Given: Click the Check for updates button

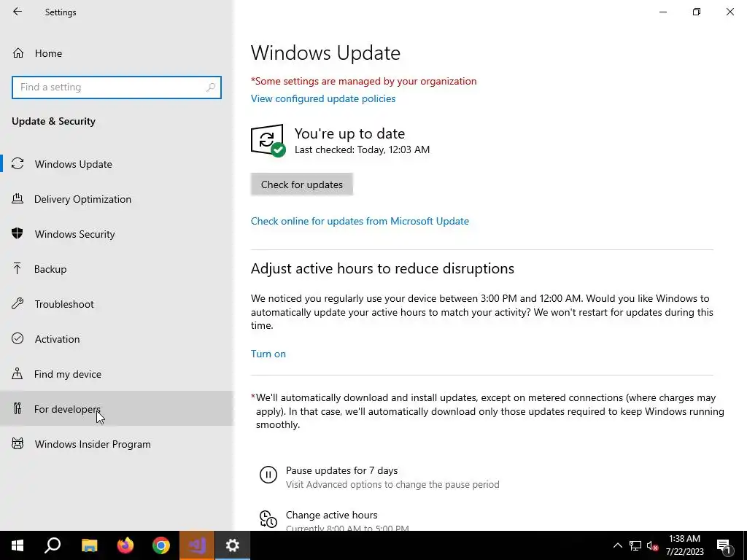Looking at the screenshot, I should [301, 184].
